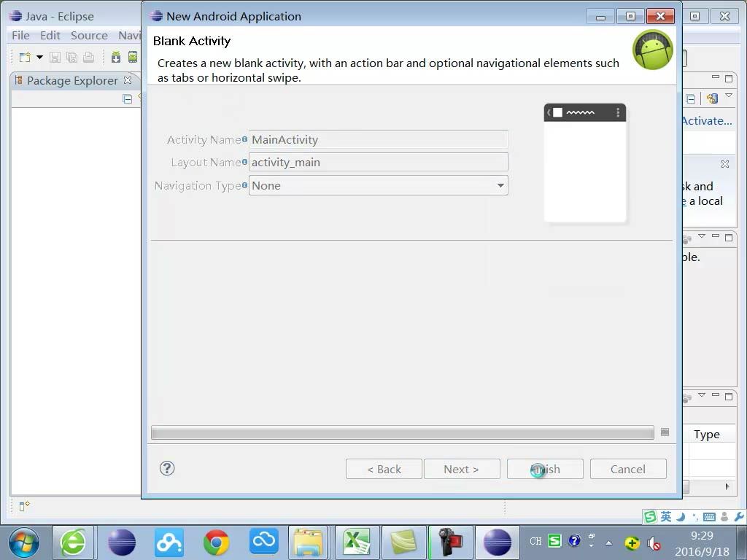
Task: Click the CH language indicator in tray
Action: (535, 542)
